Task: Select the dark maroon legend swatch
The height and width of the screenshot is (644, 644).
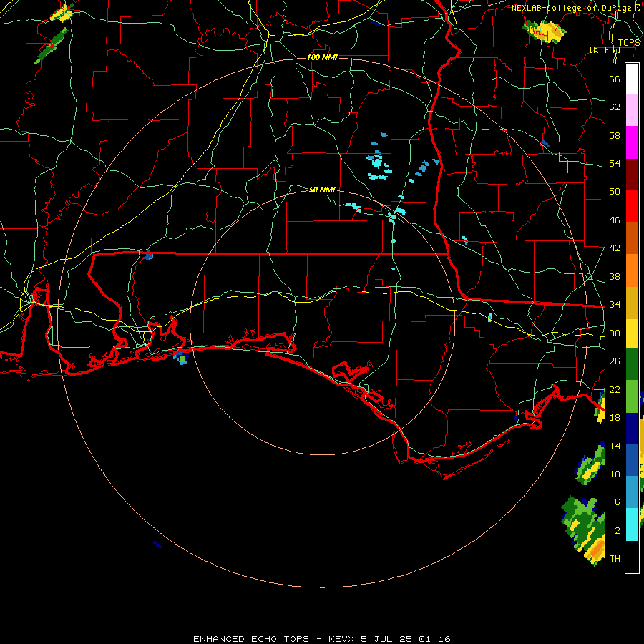Action: click(x=632, y=175)
